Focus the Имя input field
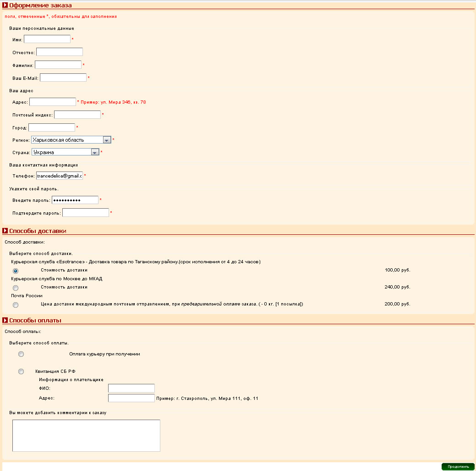The height and width of the screenshot is (471, 476). (x=47, y=39)
